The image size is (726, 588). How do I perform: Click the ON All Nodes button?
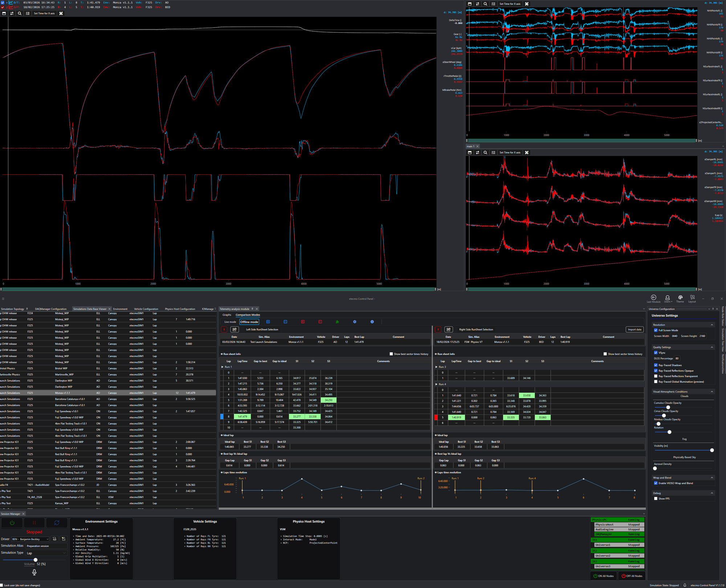point(603,576)
